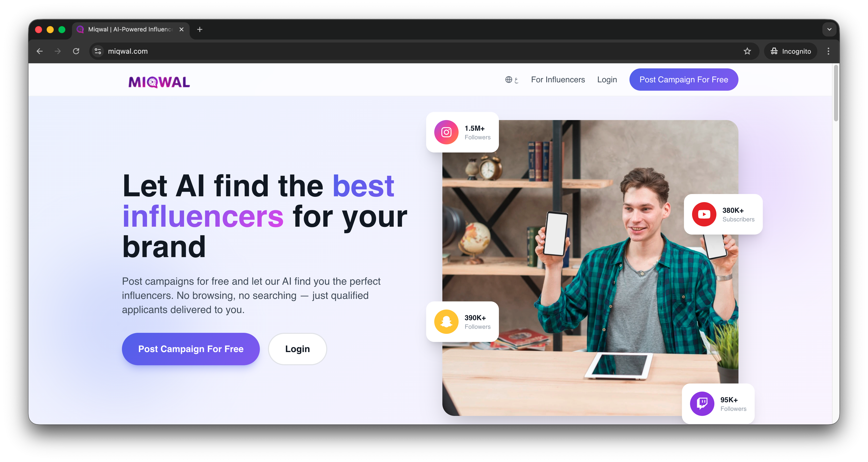Bookmark this page with the star icon

747,51
